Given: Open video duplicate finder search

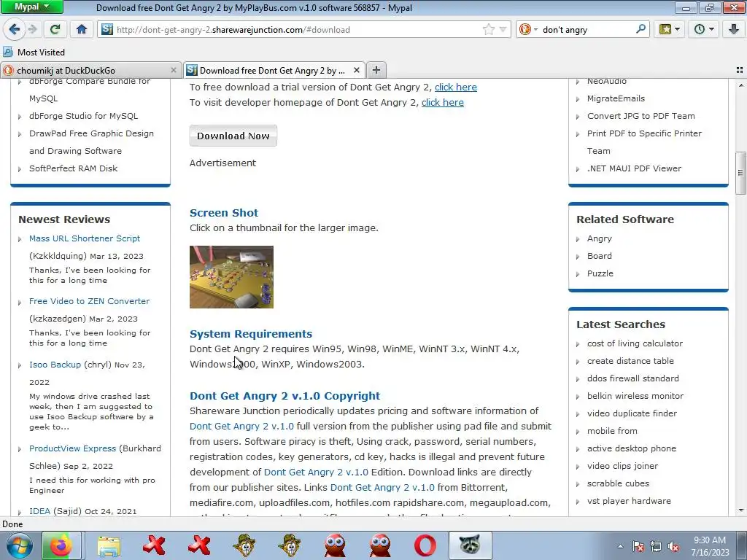Looking at the screenshot, I should (632, 413).
